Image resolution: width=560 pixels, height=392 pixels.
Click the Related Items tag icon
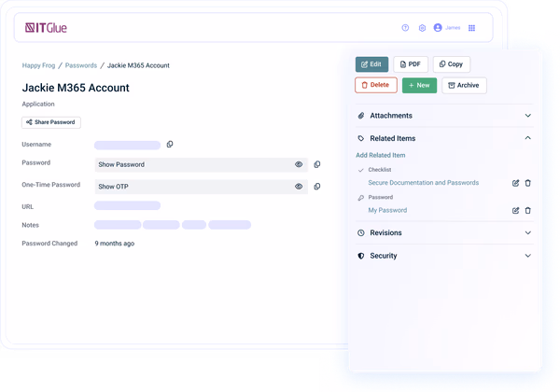[x=361, y=138]
